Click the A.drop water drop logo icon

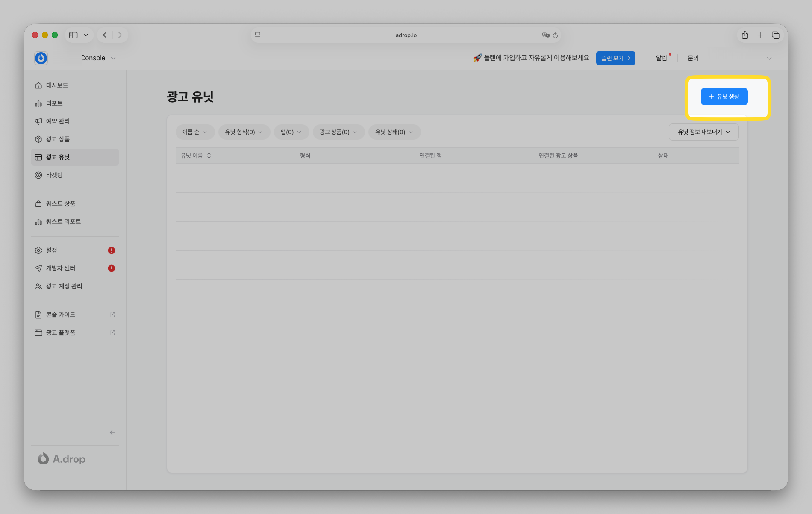(x=41, y=58)
